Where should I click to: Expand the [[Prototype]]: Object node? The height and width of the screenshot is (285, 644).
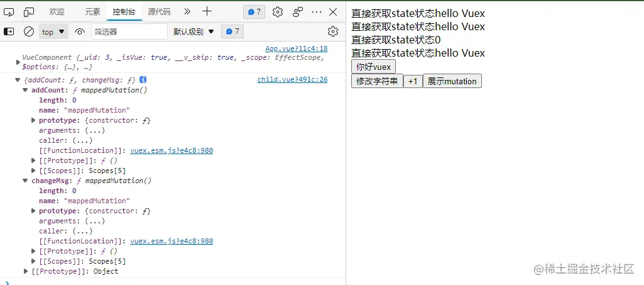[x=26, y=271]
